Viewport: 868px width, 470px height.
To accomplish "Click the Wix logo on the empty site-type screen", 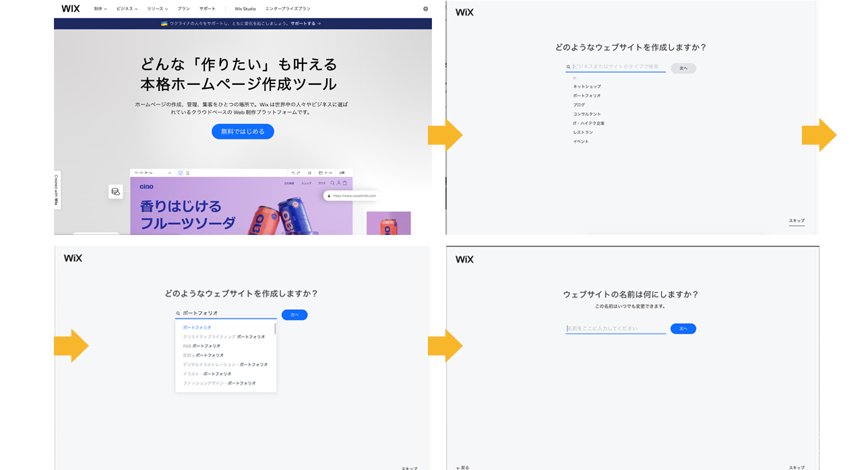I will pos(464,12).
